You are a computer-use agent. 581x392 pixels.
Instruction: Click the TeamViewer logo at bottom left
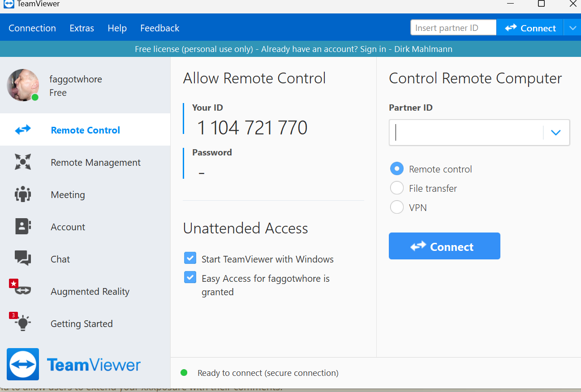73,364
